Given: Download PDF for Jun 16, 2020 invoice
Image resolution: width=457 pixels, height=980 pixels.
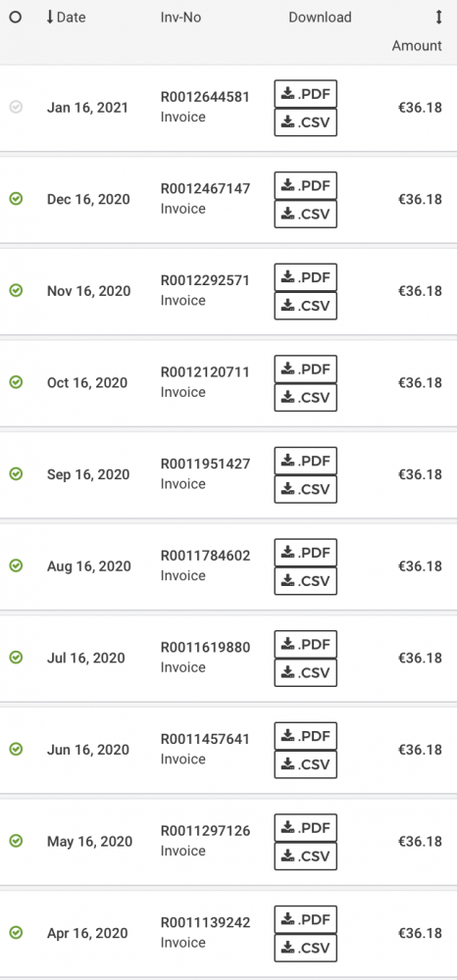Looking at the screenshot, I should click(306, 736).
